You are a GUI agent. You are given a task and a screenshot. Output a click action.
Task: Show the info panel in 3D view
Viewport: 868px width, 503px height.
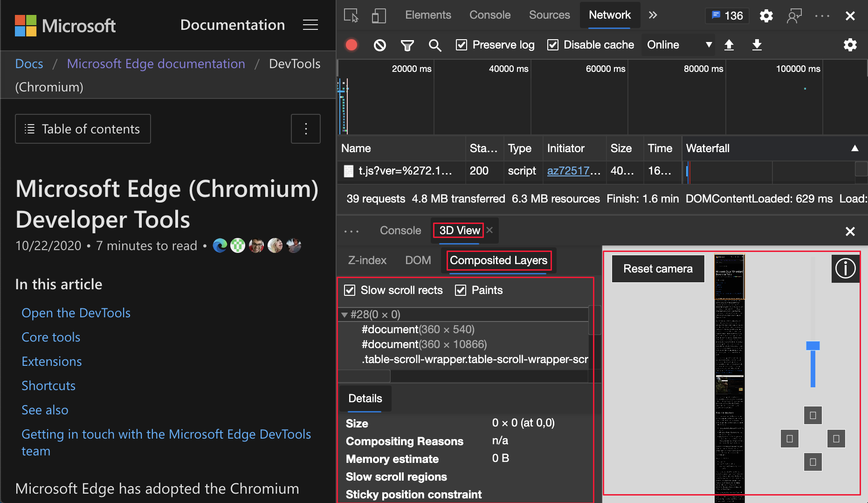coord(845,269)
